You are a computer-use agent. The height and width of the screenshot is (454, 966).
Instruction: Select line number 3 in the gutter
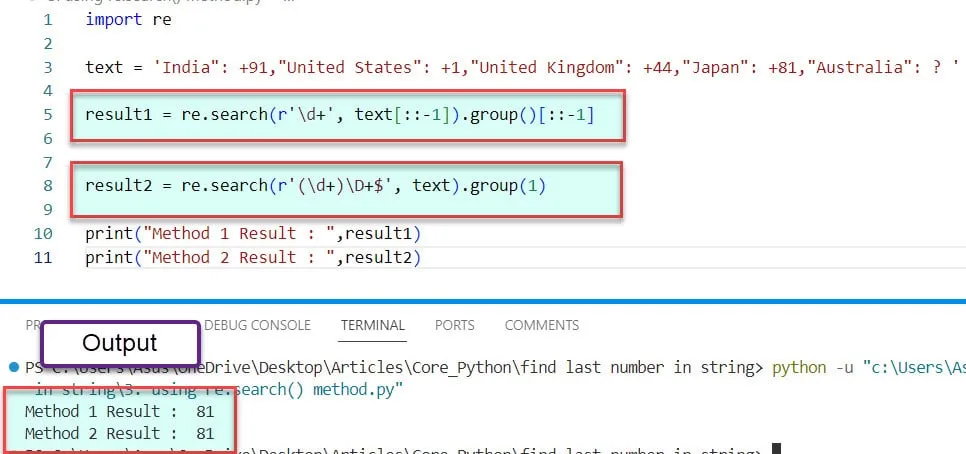coord(48,68)
